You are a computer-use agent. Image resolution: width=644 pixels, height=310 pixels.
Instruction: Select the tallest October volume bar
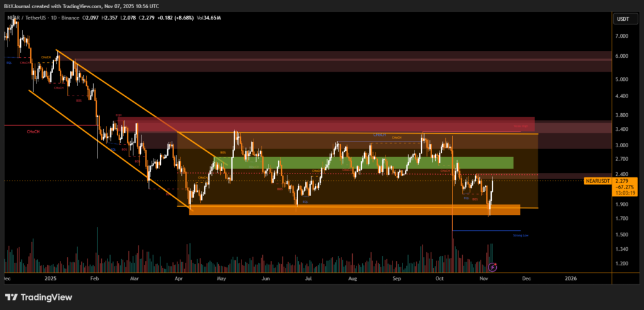click(453, 250)
